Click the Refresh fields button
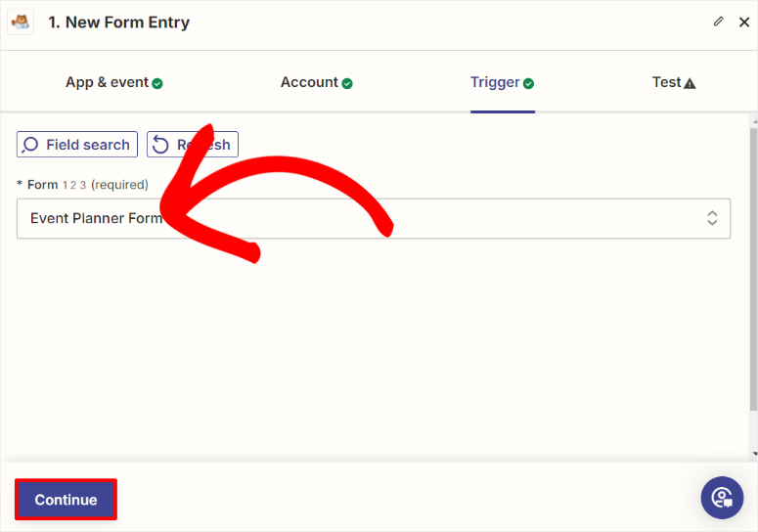Screen dimensions: 758x532 point(193,145)
